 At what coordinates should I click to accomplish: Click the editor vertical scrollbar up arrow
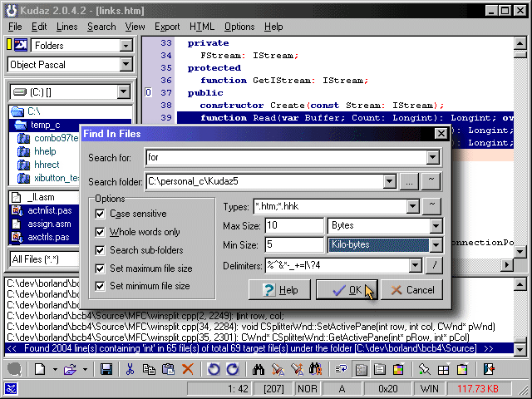[520, 43]
